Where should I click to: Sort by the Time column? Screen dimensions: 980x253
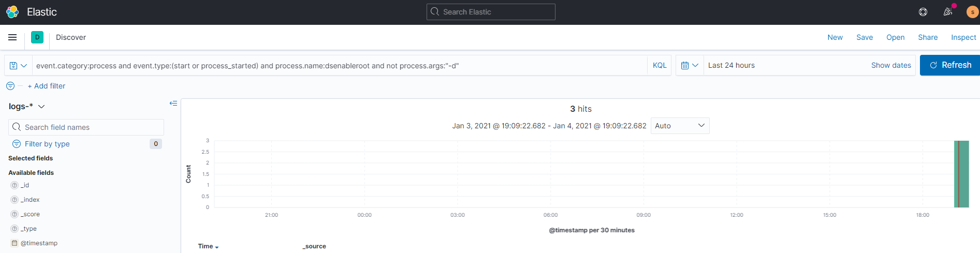[208, 246]
